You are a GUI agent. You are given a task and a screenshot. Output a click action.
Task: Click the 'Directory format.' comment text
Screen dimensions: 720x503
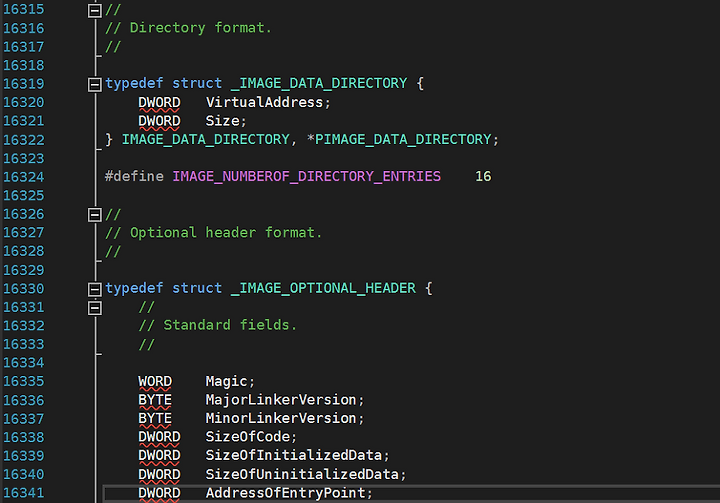(201, 28)
